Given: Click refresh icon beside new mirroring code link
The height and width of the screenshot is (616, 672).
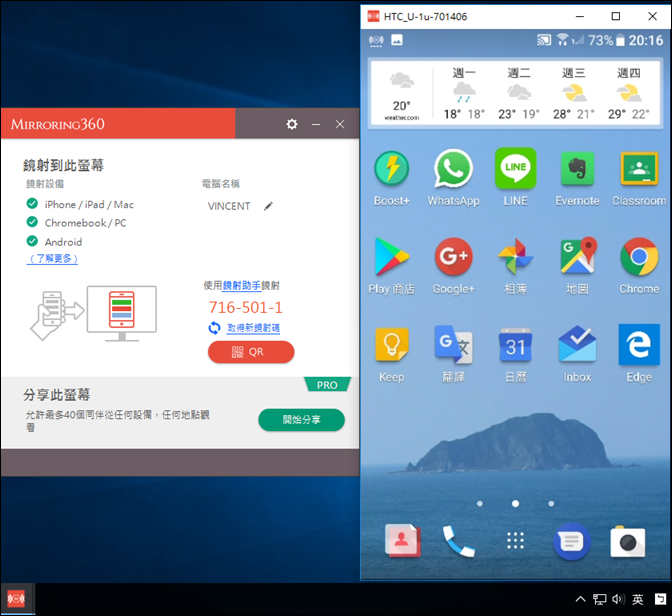Looking at the screenshot, I should click(x=214, y=328).
